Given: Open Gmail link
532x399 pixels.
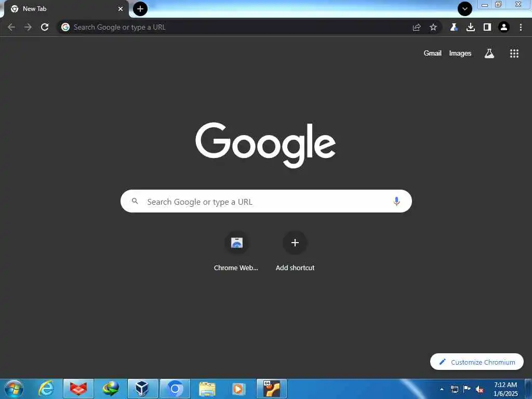Looking at the screenshot, I should point(433,54).
